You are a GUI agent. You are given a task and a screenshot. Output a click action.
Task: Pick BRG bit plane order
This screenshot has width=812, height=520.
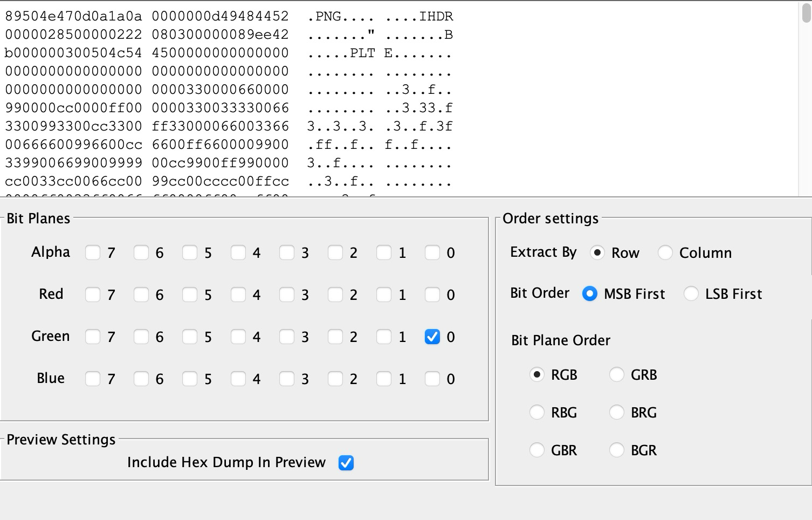(616, 412)
